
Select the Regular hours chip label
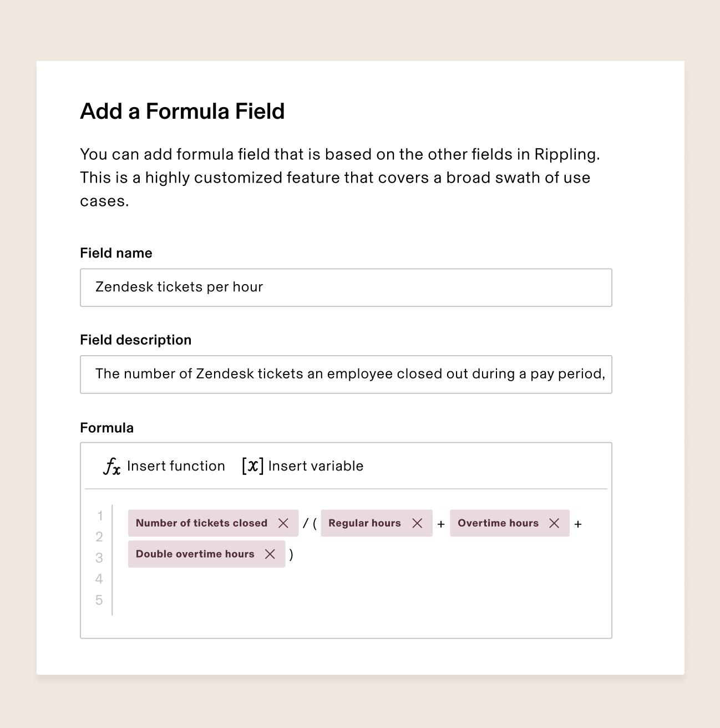pos(364,523)
